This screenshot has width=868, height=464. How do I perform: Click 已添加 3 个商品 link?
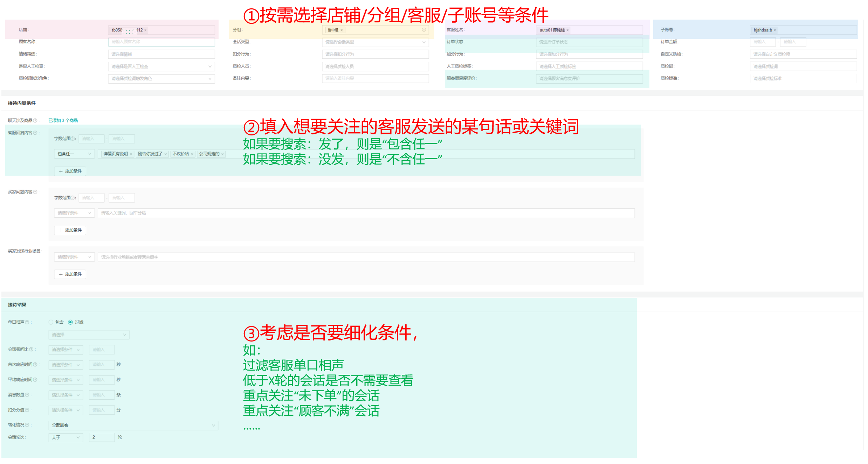click(x=63, y=120)
